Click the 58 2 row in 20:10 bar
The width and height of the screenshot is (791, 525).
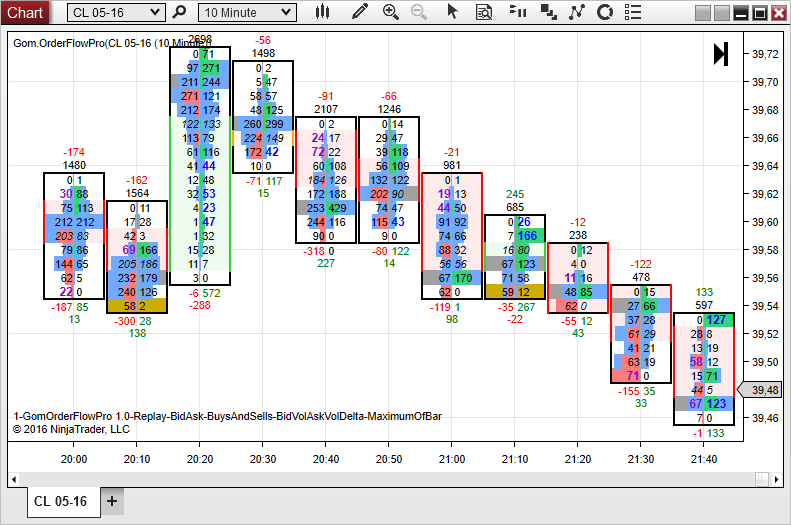(137, 306)
